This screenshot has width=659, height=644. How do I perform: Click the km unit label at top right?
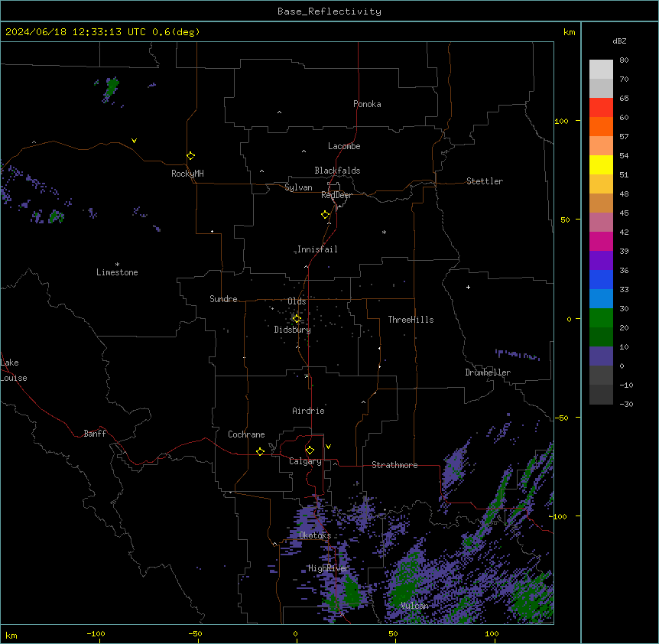[x=569, y=32]
